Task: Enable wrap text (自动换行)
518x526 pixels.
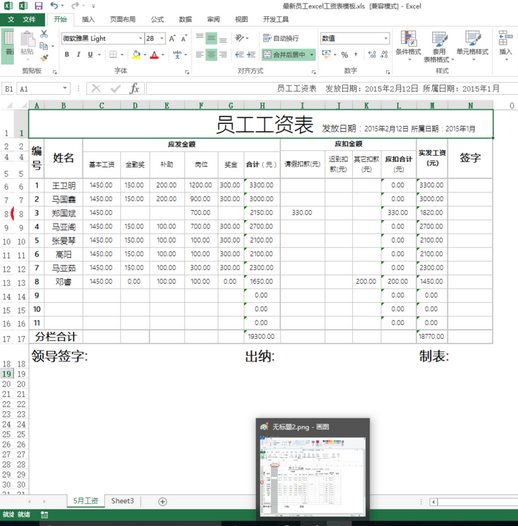Action: click(281, 38)
